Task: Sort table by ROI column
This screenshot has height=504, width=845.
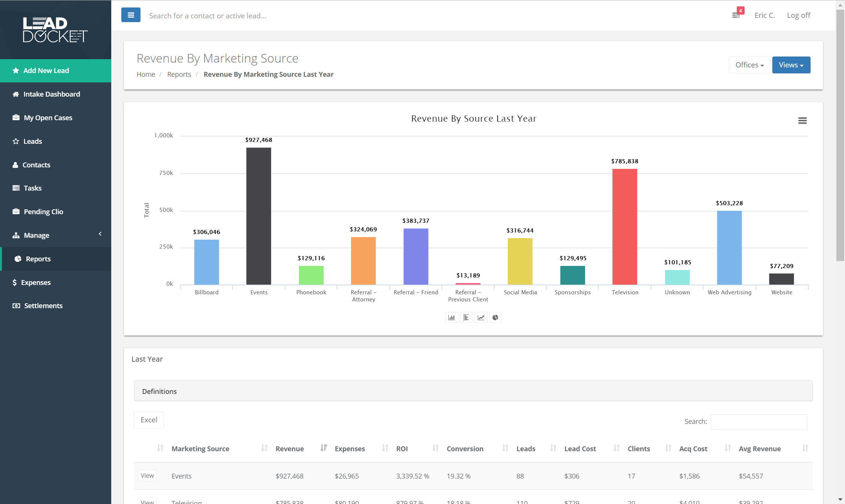Action: click(402, 449)
